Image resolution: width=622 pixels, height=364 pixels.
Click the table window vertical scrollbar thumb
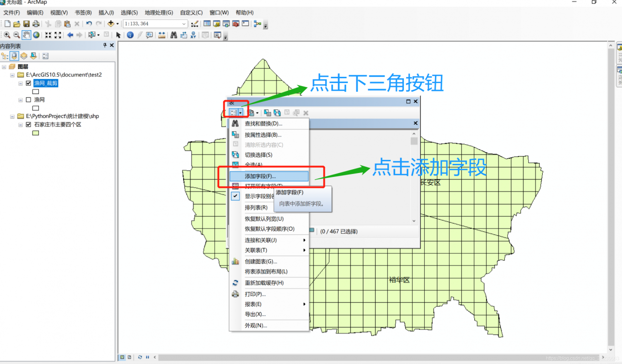coord(414,141)
